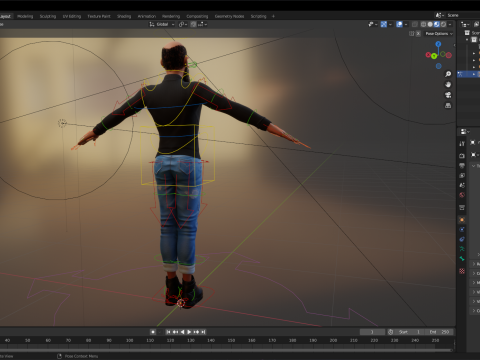Toggle X-ray mode in viewport header
The image size is (480, 360).
click(x=415, y=24)
